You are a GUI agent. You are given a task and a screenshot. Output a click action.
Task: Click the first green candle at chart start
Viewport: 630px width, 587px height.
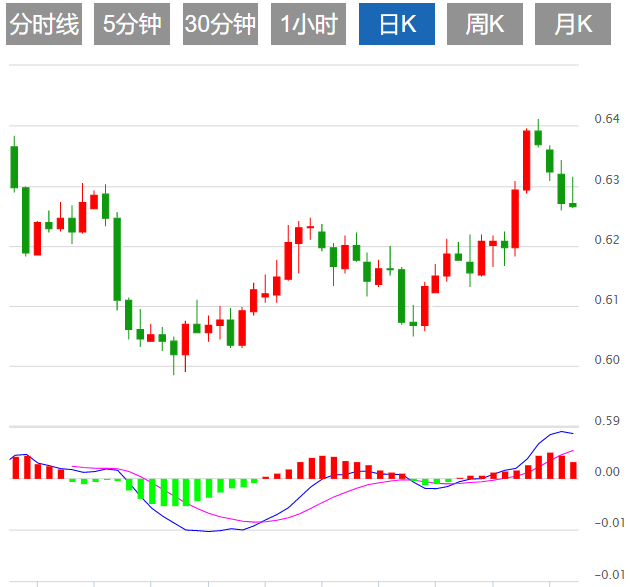tap(14, 167)
